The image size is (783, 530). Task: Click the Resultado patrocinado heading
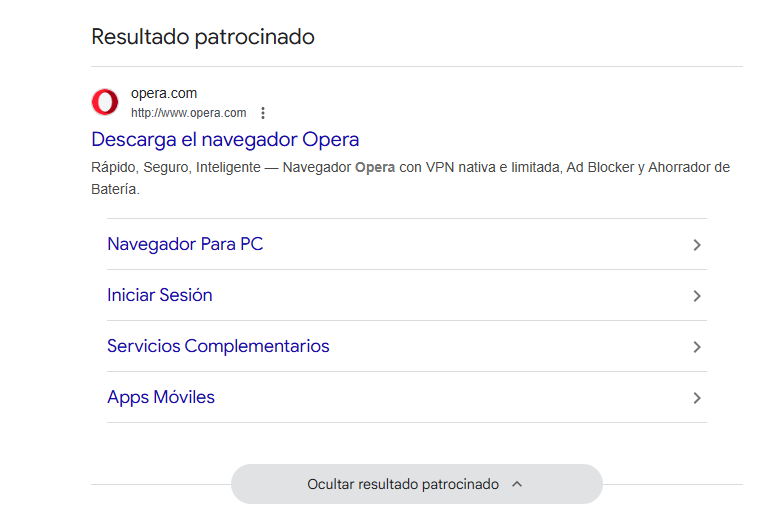click(x=203, y=37)
